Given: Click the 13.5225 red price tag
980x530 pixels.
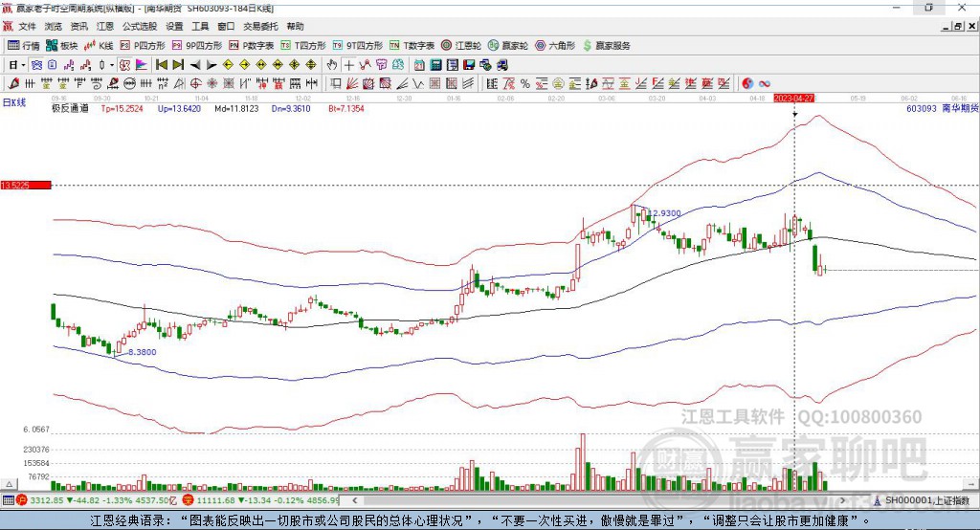Looking at the screenshot, I should point(26,185).
